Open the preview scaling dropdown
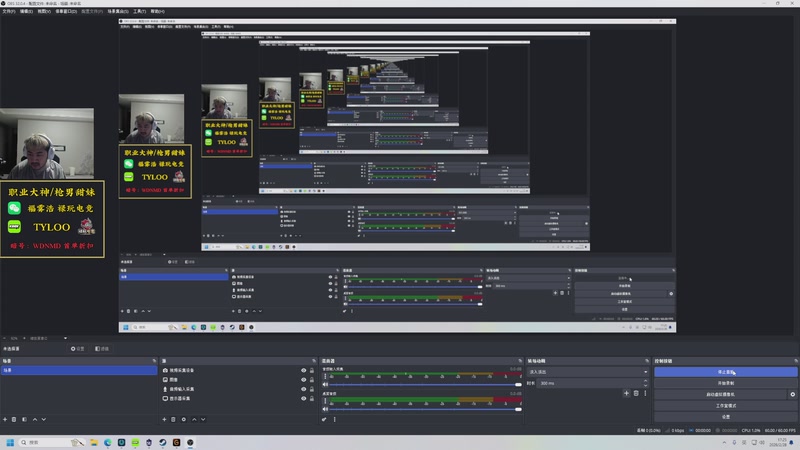The height and width of the screenshot is (450, 800). point(48,338)
